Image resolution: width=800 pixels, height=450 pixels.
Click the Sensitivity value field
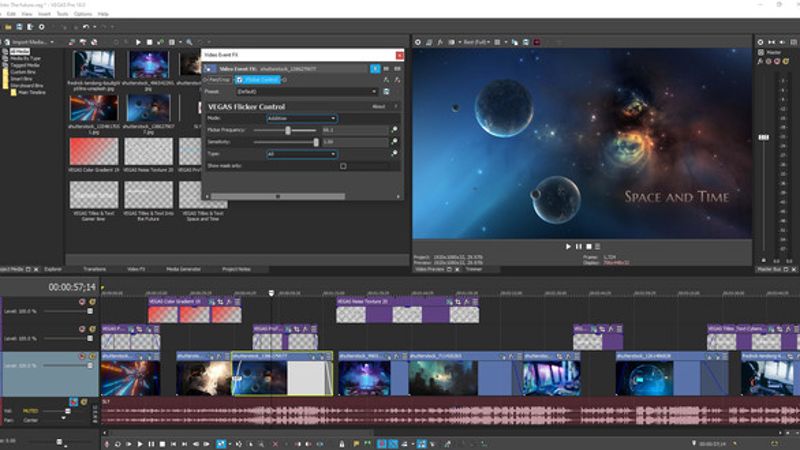(x=355, y=142)
